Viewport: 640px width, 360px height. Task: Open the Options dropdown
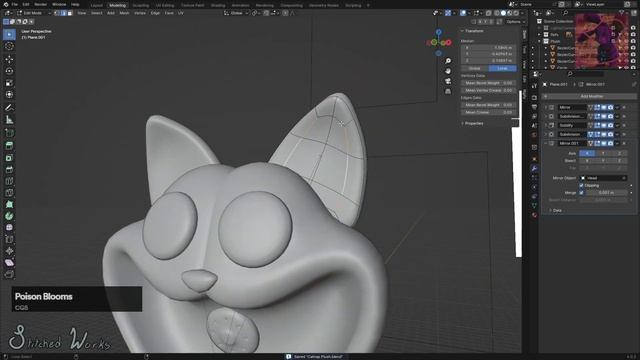coord(515,22)
